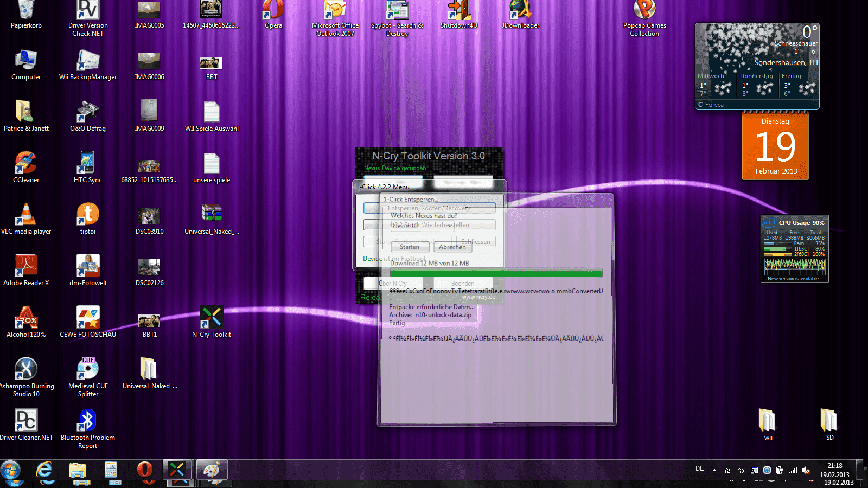868x488 pixels.
Task: Open Alcohol 120% shortcut
Action: [26, 317]
